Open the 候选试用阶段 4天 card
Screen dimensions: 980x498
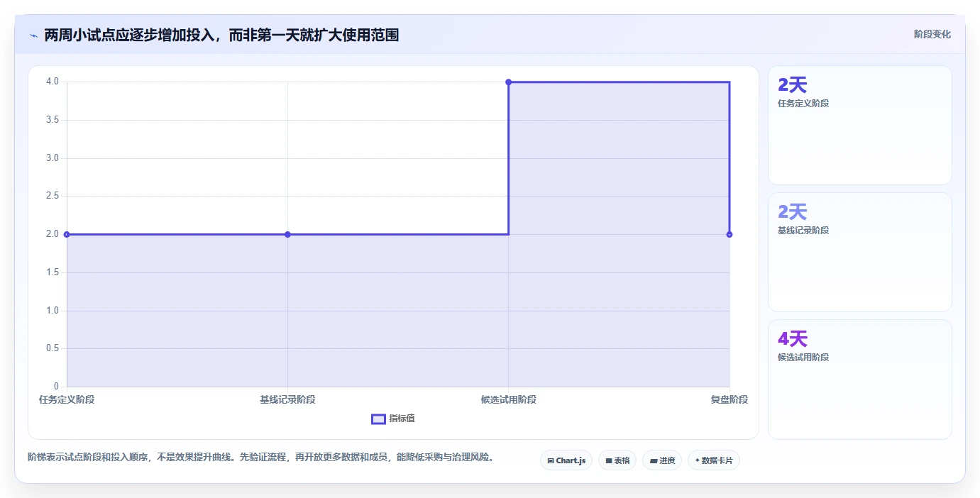[859, 379]
